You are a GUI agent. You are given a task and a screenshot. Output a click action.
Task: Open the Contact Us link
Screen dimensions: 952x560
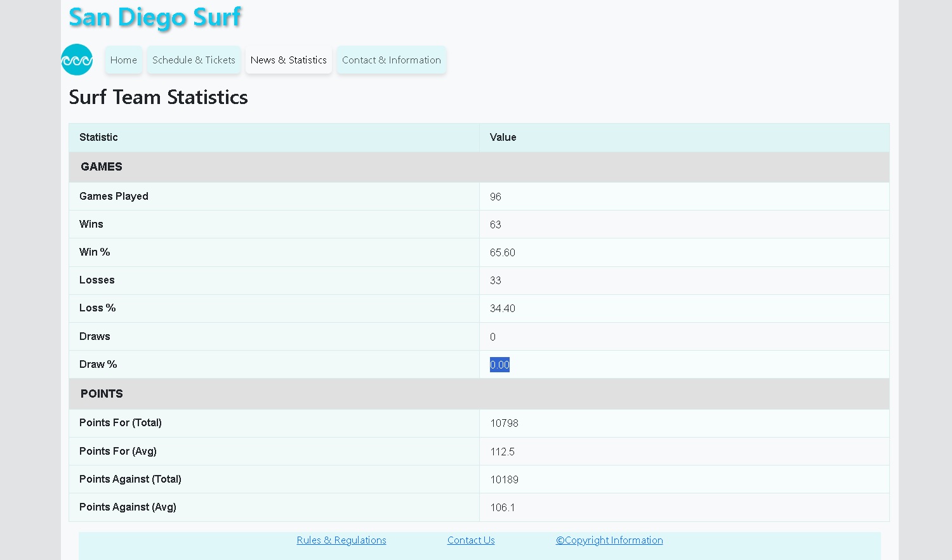(470, 540)
